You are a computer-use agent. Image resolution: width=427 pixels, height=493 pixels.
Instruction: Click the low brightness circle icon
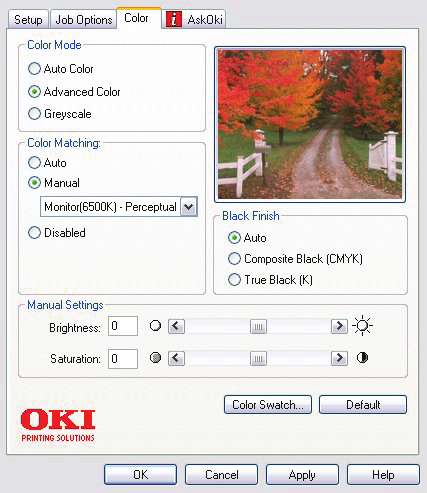tap(155, 326)
